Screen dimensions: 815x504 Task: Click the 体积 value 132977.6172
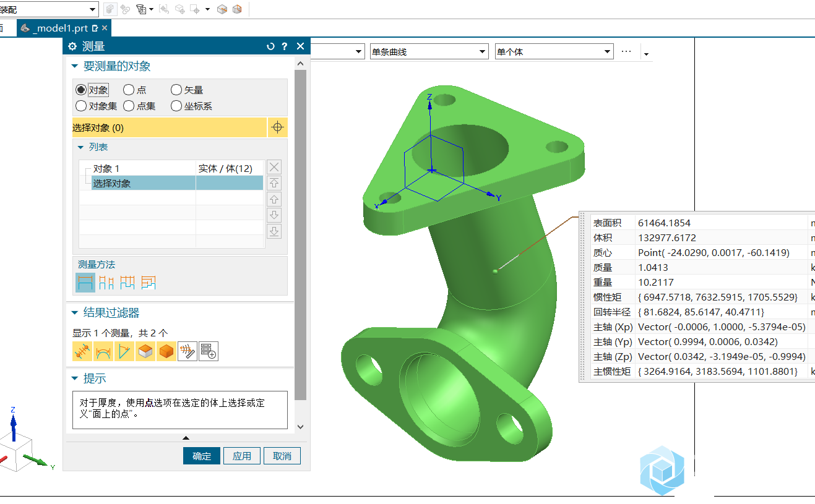[x=666, y=237]
